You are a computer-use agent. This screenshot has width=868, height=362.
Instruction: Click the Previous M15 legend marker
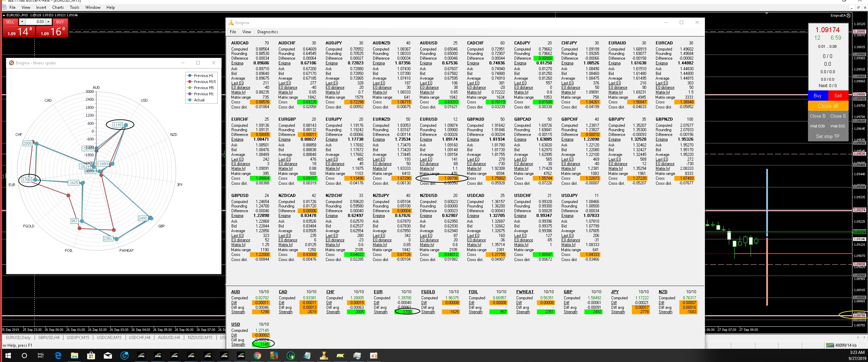[190, 82]
